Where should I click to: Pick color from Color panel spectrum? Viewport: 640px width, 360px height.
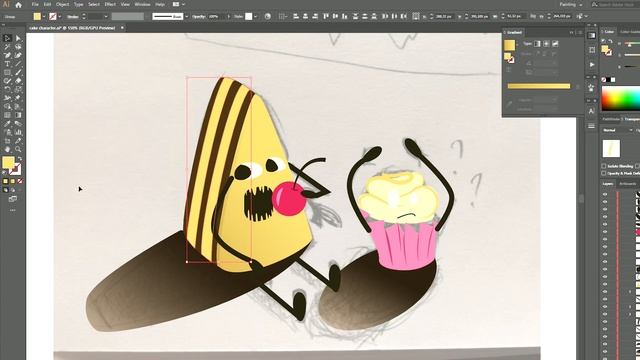pos(620,98)
